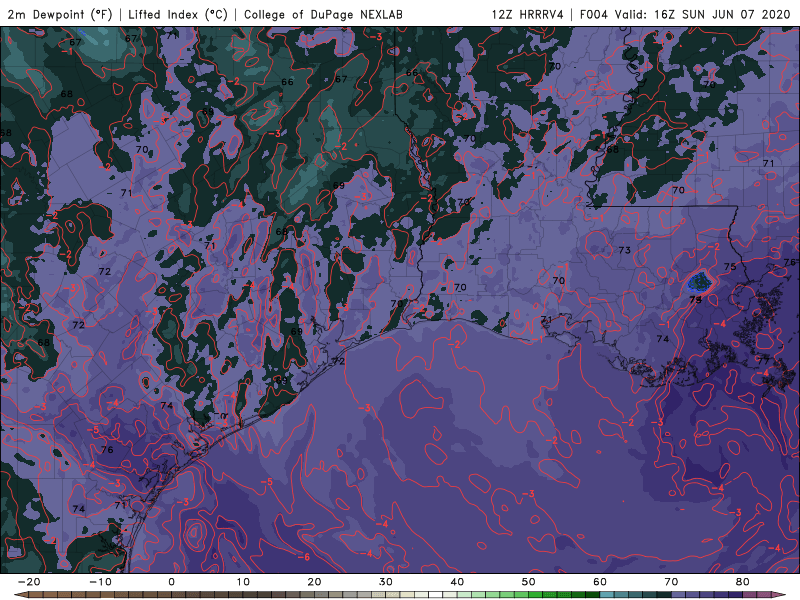Image resolution: width=800 pixels, height=600 pixels.
Task: Click the 30 tick label on colorbar
Action: [x=386, y=582]
